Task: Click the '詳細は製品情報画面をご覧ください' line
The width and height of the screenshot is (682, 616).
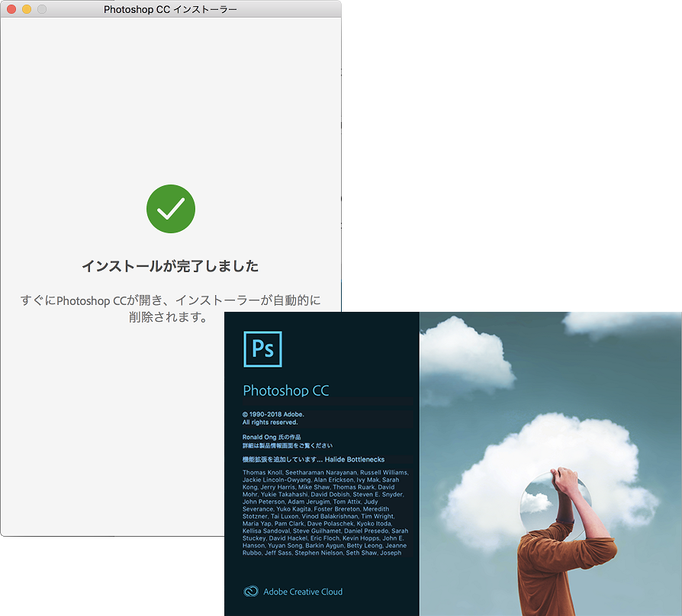Action: click(x=287, y=445)
